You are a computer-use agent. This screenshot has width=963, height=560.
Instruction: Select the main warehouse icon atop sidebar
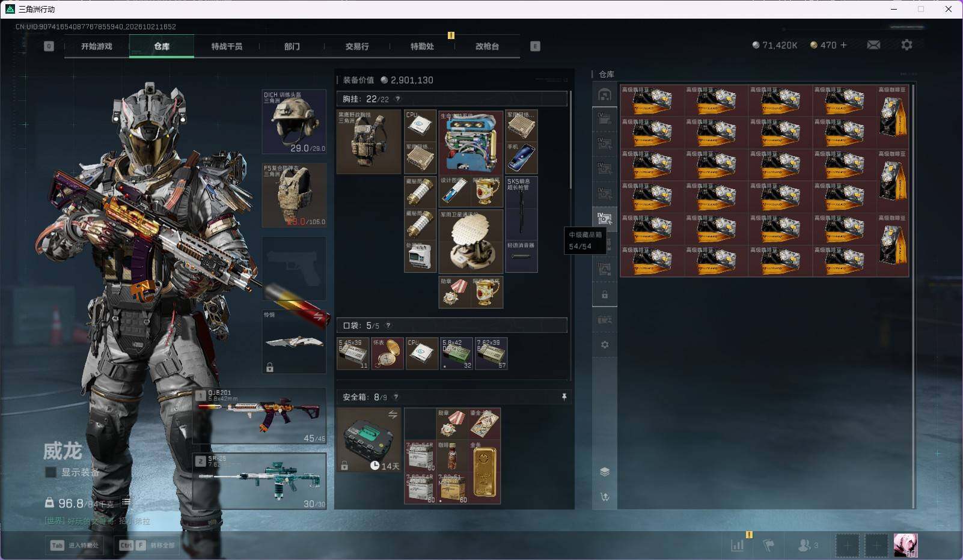click(x=605, y=94)
